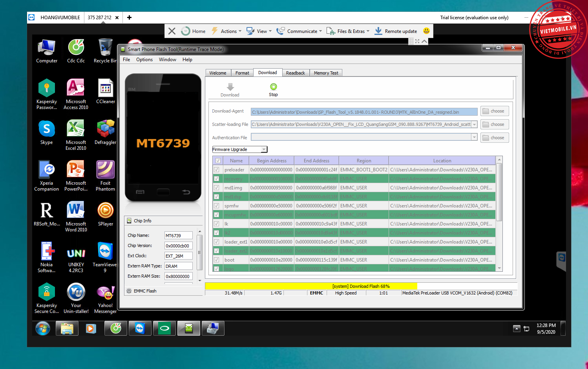Choose Scatter-loading file button

[495, 124]
